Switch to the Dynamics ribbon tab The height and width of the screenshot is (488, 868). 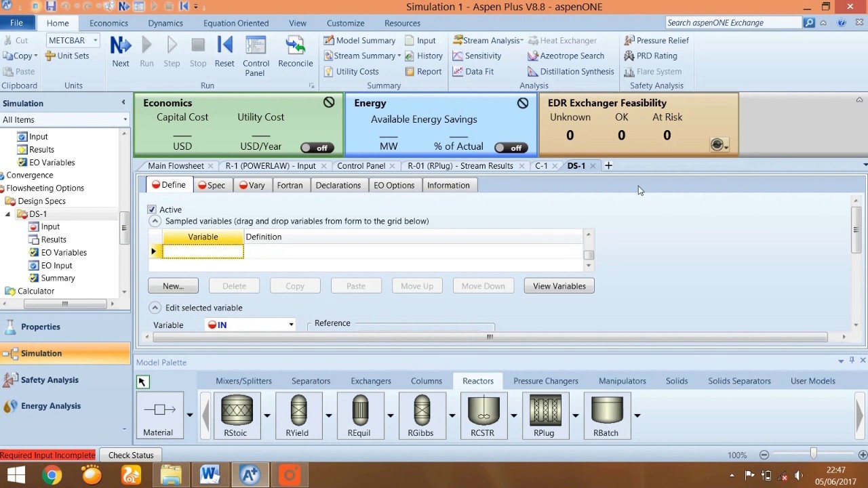click(165, 23)
